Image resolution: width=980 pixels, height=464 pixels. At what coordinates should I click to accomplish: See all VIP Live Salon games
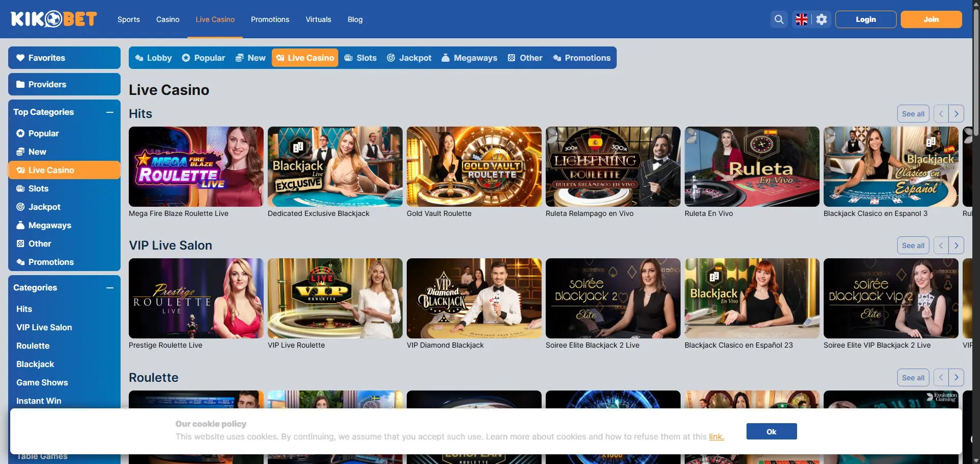[x=913, y=246]
